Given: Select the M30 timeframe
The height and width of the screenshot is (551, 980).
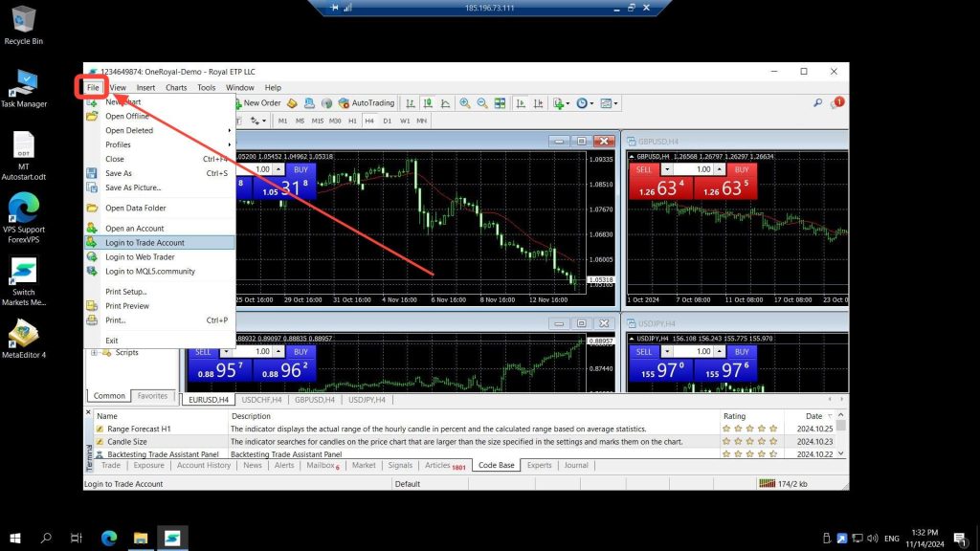Looking at the screenshot, I should coord(335,121).
